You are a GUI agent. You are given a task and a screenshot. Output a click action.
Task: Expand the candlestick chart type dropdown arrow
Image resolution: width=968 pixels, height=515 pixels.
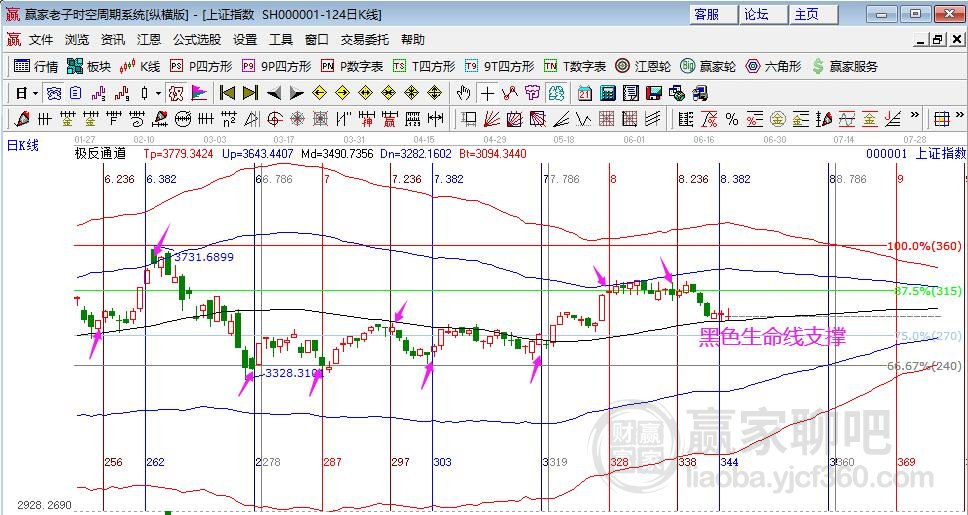[x=159, y=94]
